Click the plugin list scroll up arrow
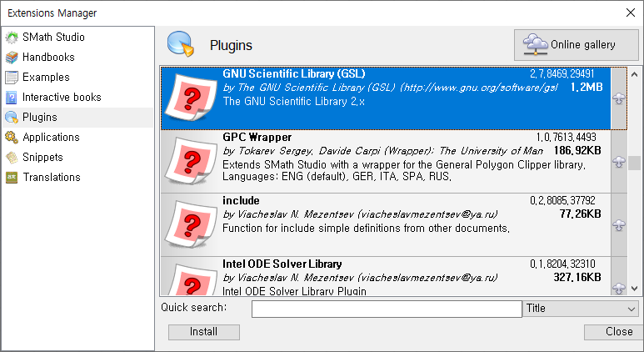 634,74
